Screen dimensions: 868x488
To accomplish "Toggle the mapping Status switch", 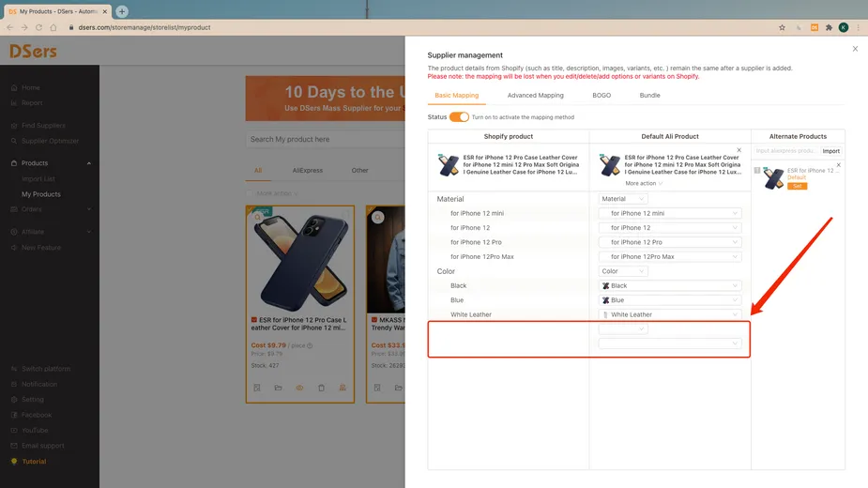I will pyautogui.click(x=459, y=117).
